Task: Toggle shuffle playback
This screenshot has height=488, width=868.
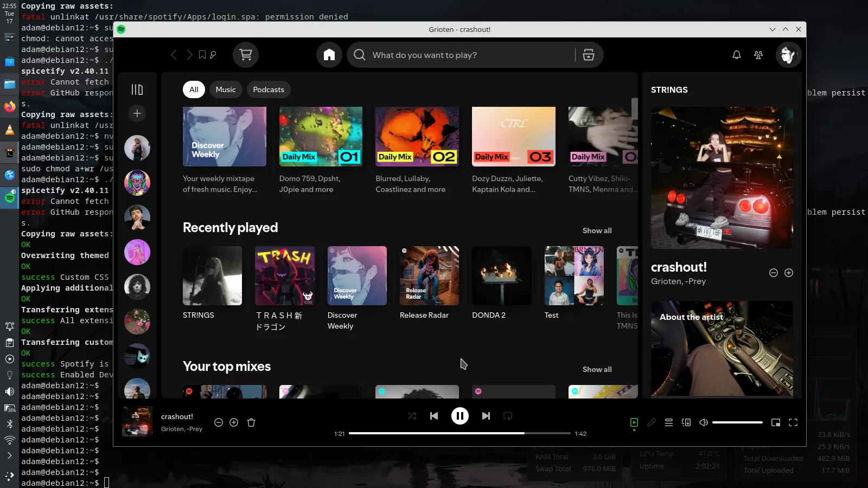Action: coord(412,416)
